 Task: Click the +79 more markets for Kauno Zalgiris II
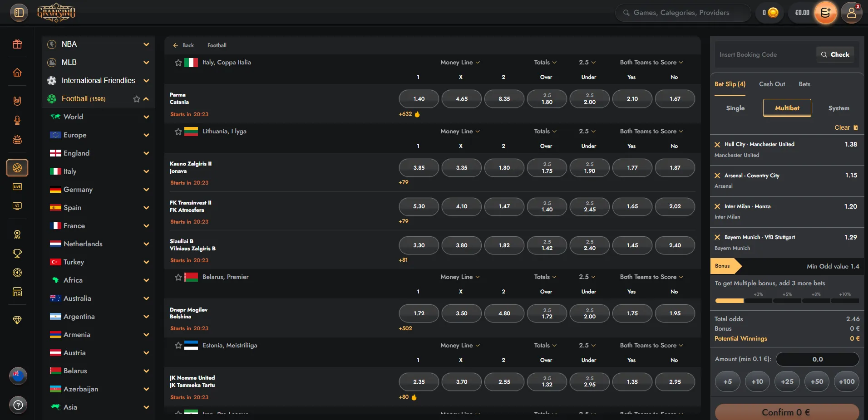[x=404, y=182]
